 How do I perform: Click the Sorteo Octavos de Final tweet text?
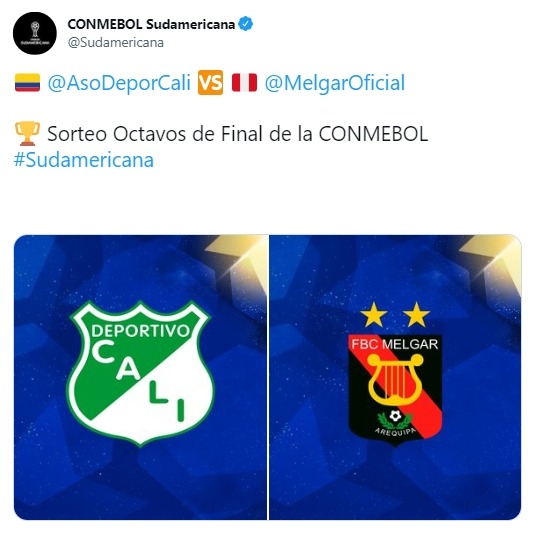[x=238, y=134]
